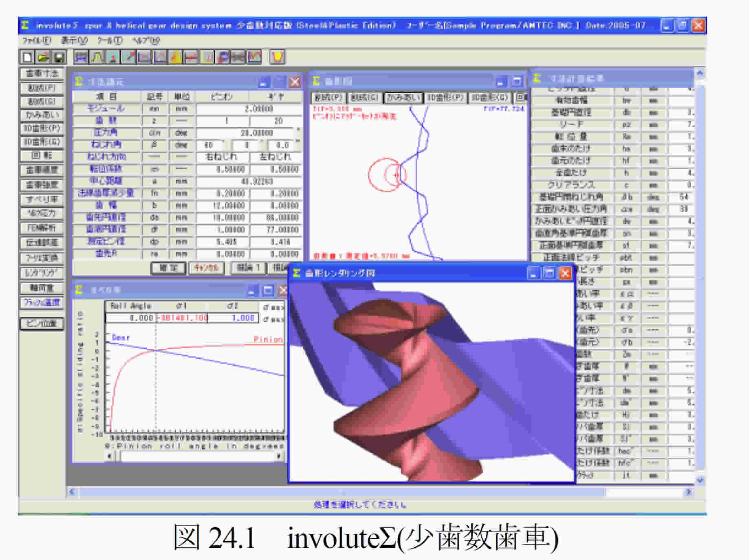Click the 軸荷重 sidebar button
The width and height of the screenshot is (749, 560).
click(42, 288)
